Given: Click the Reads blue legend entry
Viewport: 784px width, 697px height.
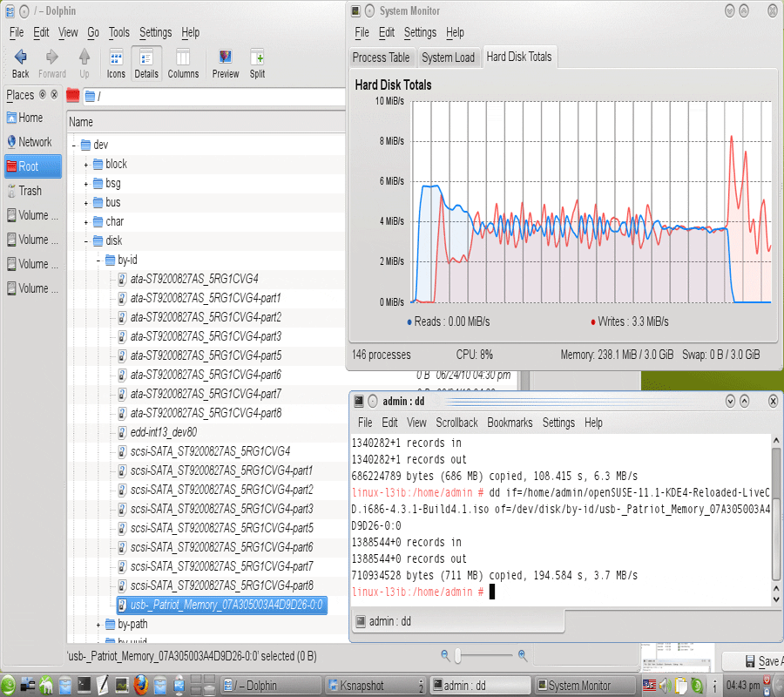Looking at the screenshot, I should tap(449, 321).
